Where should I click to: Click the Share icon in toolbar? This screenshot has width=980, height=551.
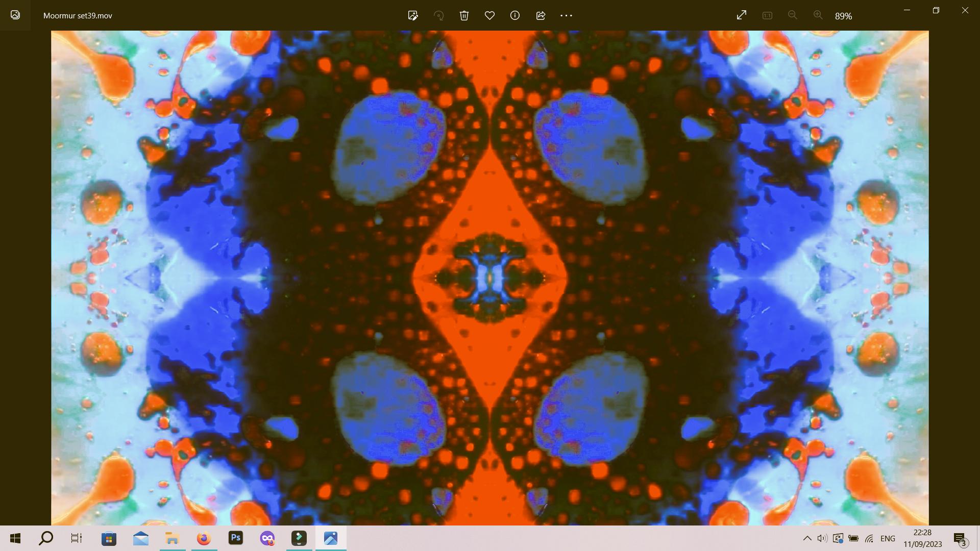click(x=541, y=16)
